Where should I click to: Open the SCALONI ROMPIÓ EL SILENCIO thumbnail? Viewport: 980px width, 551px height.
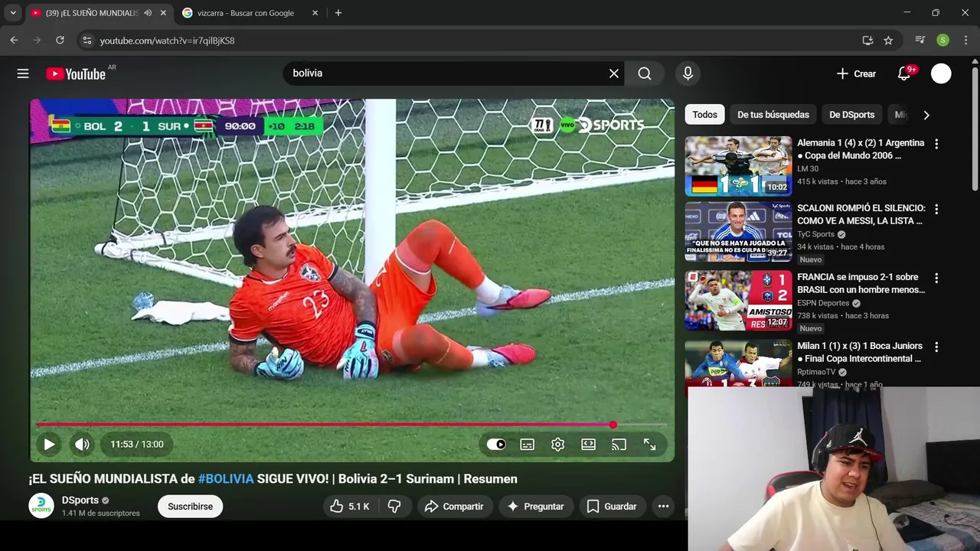coord(738,232)
